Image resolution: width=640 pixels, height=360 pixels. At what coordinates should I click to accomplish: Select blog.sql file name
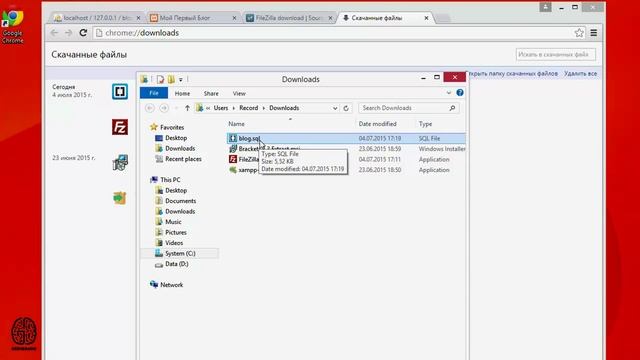[x=249, y=138]
